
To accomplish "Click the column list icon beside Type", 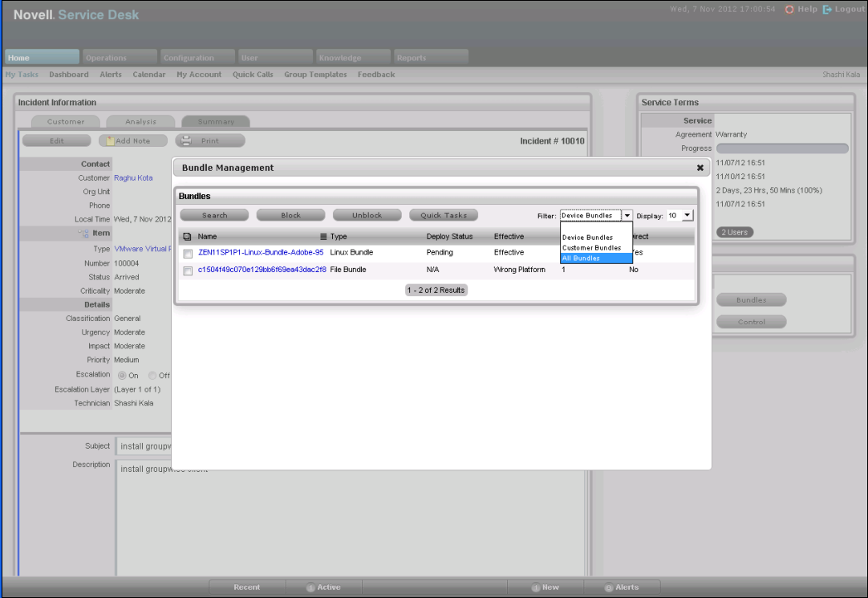I will (x=324, y=237).
